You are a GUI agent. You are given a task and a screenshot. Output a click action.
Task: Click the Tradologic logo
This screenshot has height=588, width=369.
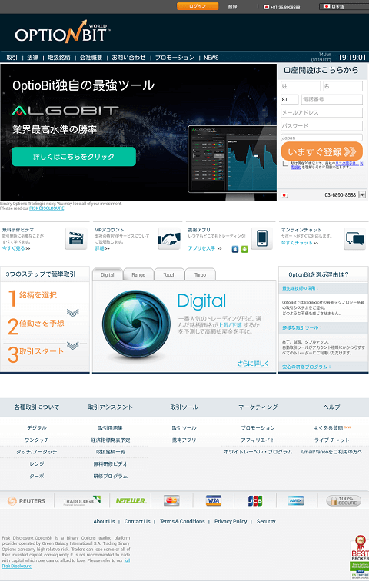click(x=82, y=500)
